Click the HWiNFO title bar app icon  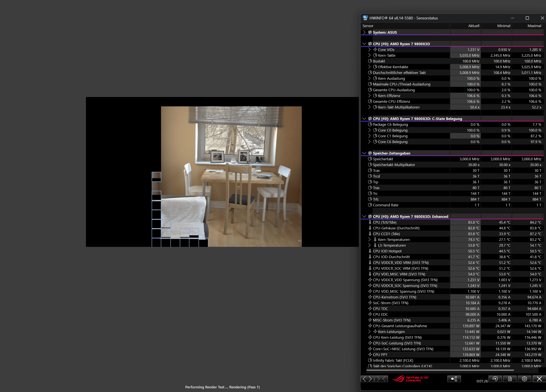pos(365,18)
